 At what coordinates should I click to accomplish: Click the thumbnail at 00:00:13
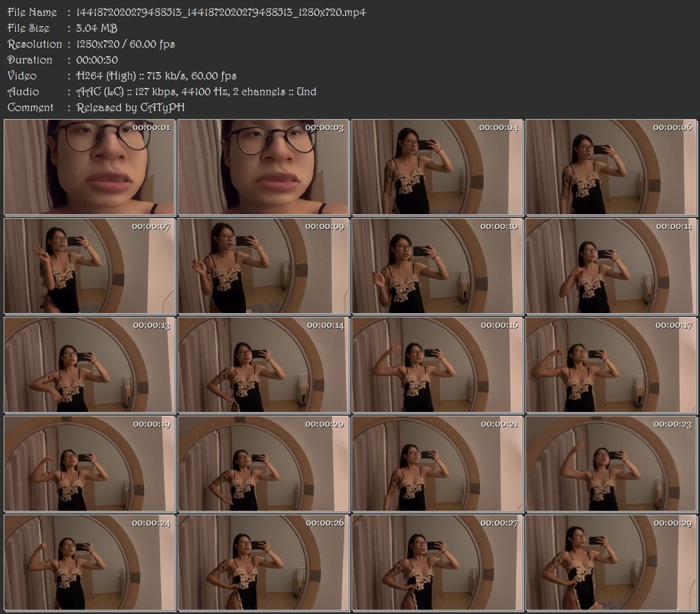tap(90, 365)
